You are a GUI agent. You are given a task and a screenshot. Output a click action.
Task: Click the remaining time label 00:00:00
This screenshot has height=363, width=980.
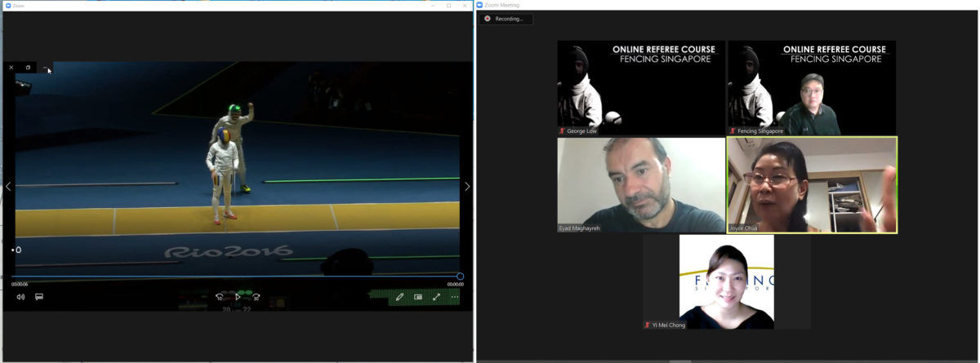click(x=455, y=284)
